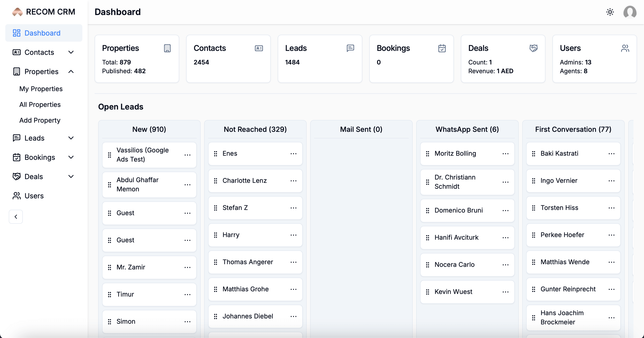The width and height of the screenshot is (644, 338).
Task: Click the Deals card handshake icon
Action: click(534, 48)
